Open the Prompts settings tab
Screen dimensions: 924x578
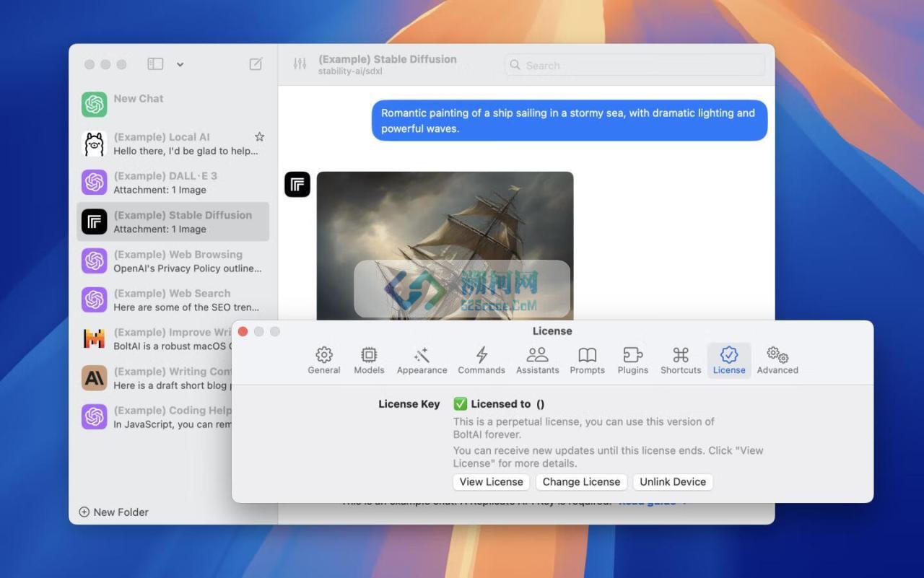588,360
